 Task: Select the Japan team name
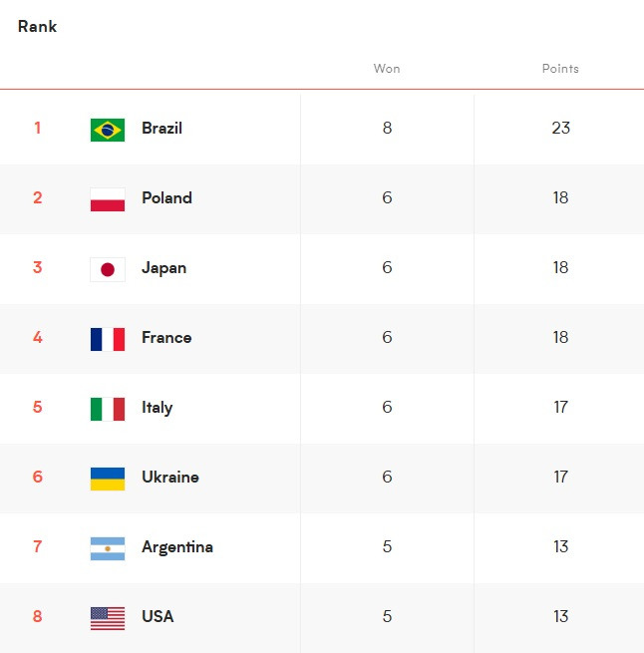[x=163, y=268]
